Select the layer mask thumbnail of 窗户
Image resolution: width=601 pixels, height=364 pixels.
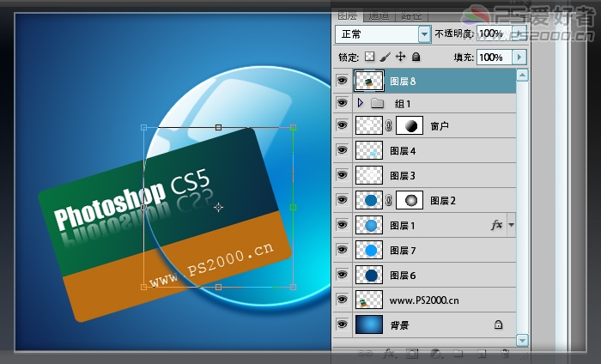(410, 125)
